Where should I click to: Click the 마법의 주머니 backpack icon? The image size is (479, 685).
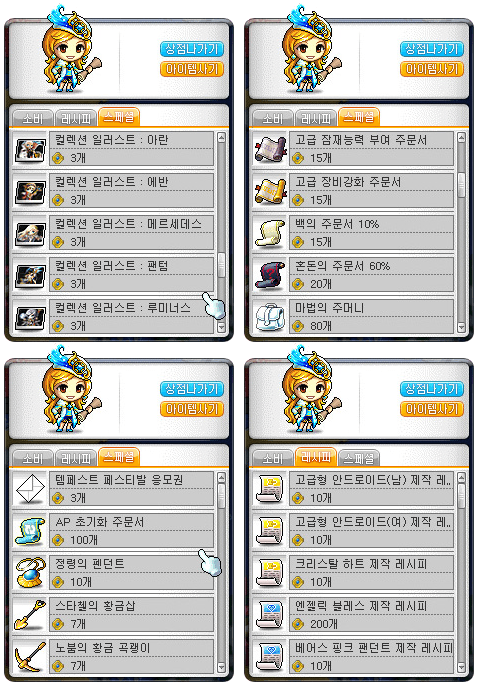click(270, 317)
